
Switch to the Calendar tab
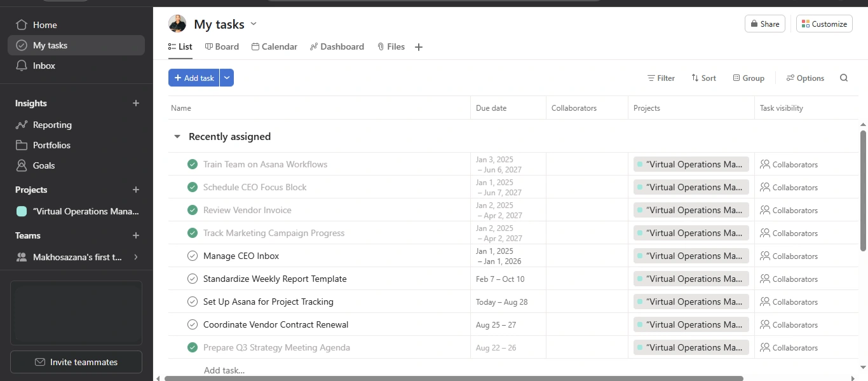pos(275,46)
